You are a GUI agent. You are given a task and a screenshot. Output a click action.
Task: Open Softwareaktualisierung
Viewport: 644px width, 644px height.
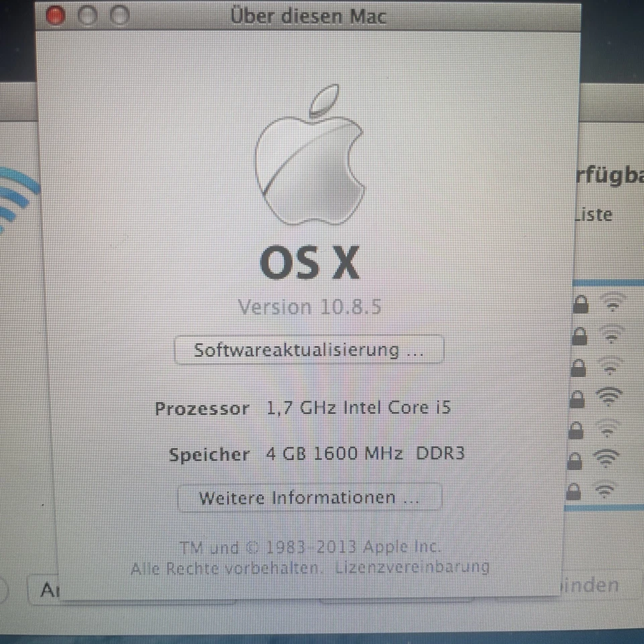coord(309,350)
